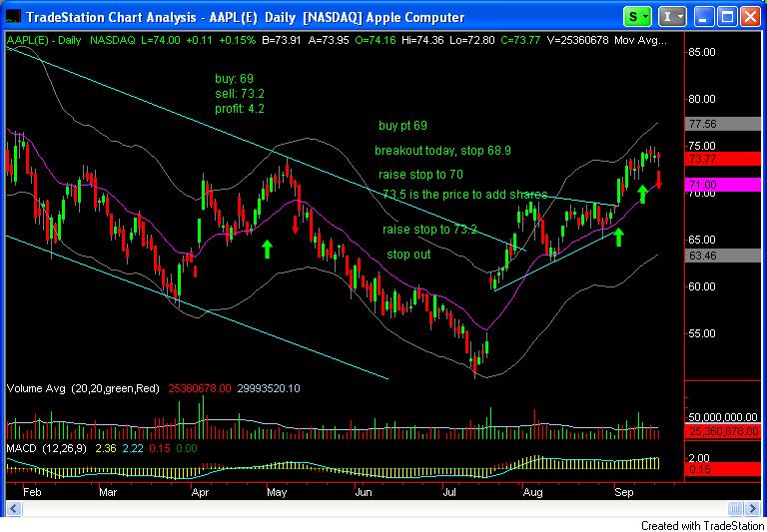
Task: Click the 'Mov Avg...' indicator label
Action: point(641,41)
